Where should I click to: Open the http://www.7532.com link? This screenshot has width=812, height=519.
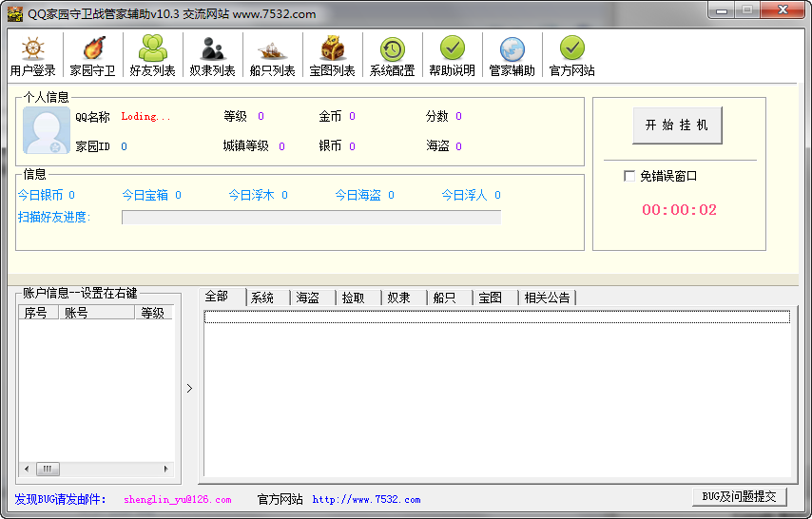(366, 499)
